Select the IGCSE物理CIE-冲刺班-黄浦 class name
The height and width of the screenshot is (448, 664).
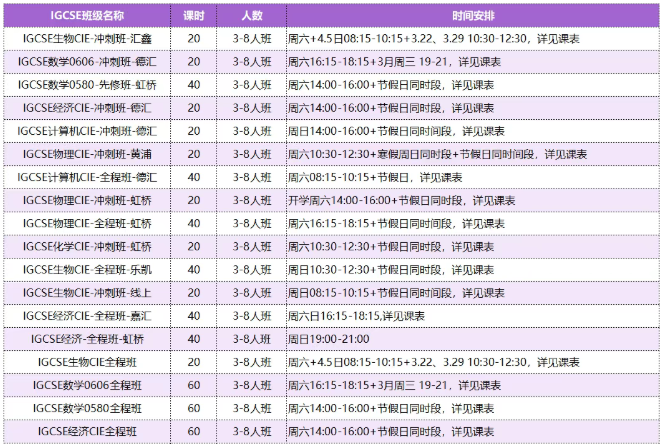pos(87,154)
